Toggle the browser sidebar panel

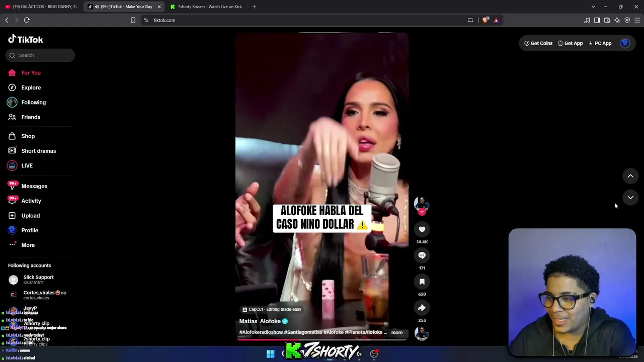(x=597, y=20)
